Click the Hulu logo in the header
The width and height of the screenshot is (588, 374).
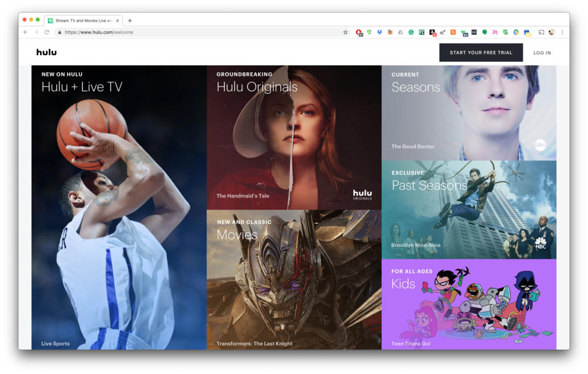(46, 52)
